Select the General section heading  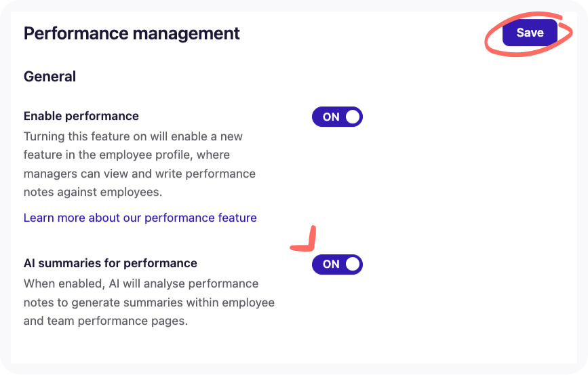[x=50, y=77]
